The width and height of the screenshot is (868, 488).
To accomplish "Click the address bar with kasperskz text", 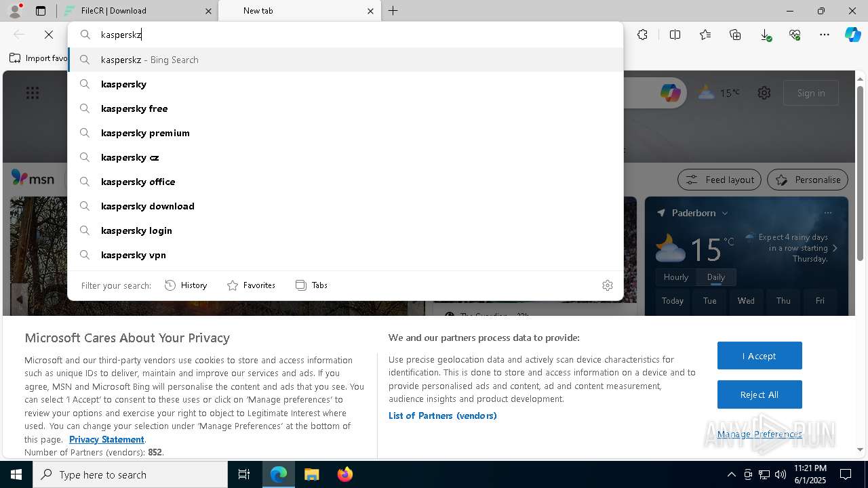I will coord(346,35).
